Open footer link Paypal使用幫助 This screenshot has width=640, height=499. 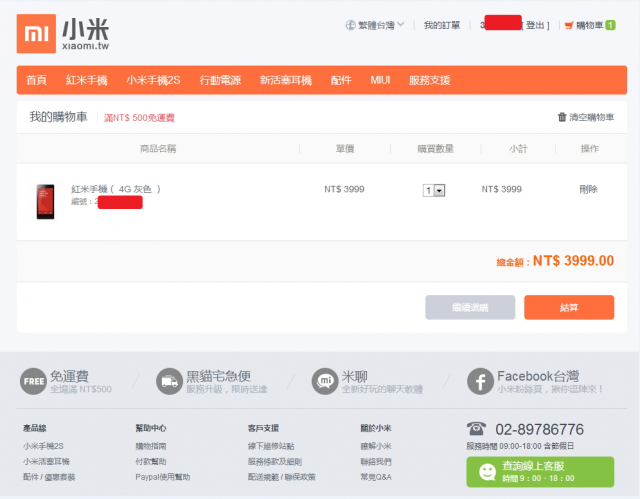pyautogui.click(x=163, y=477)
